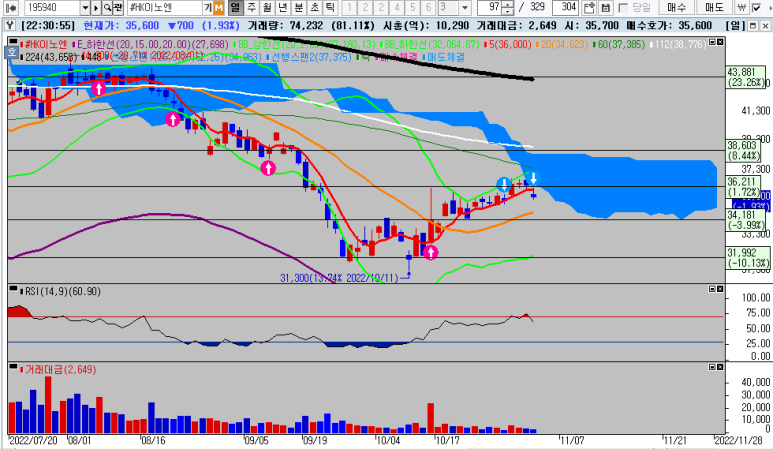This screenshot has width=773, height=449.
Task: Switch to minute chart (분)
Action: 299,7
